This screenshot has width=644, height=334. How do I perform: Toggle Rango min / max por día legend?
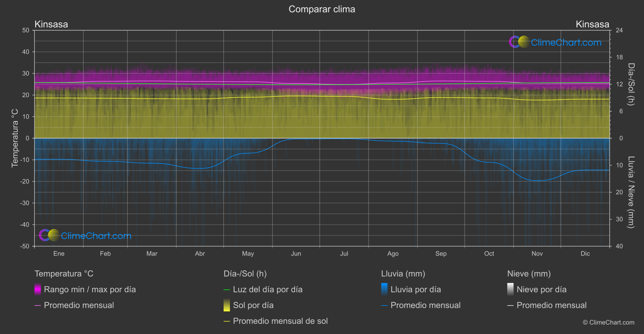[90, 289]
